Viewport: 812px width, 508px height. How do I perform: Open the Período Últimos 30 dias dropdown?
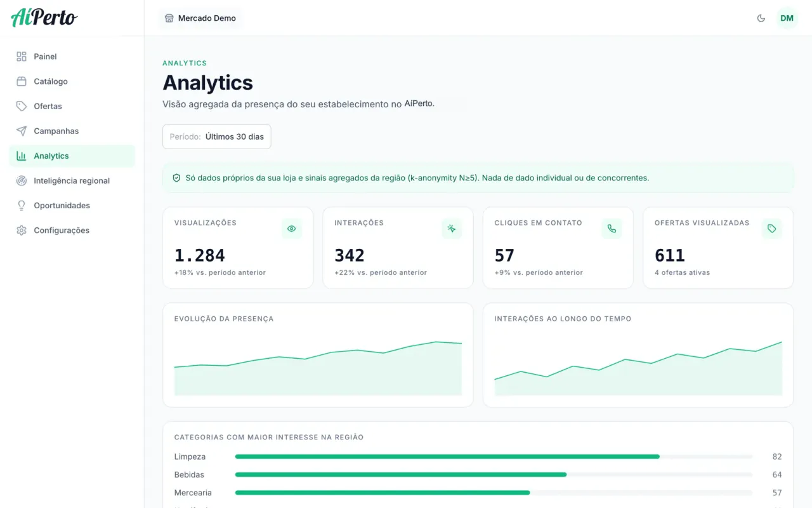tap(217, 137)
